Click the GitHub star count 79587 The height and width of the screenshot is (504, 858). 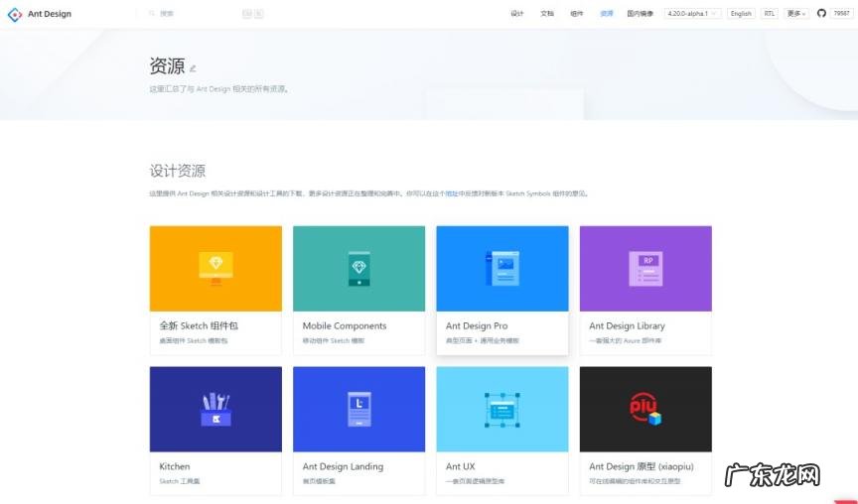pos(841,13)
